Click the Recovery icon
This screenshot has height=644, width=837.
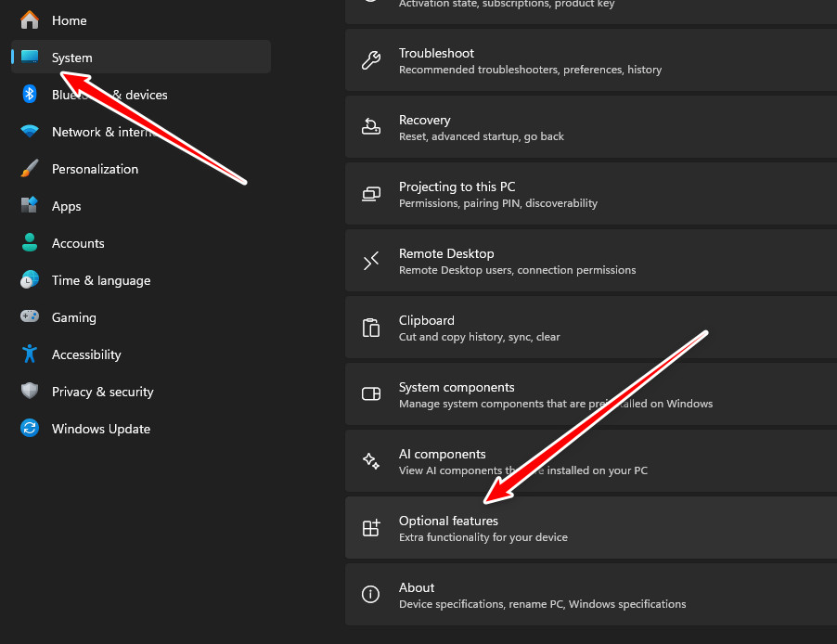pyautogui.click(x=371, y=127)
